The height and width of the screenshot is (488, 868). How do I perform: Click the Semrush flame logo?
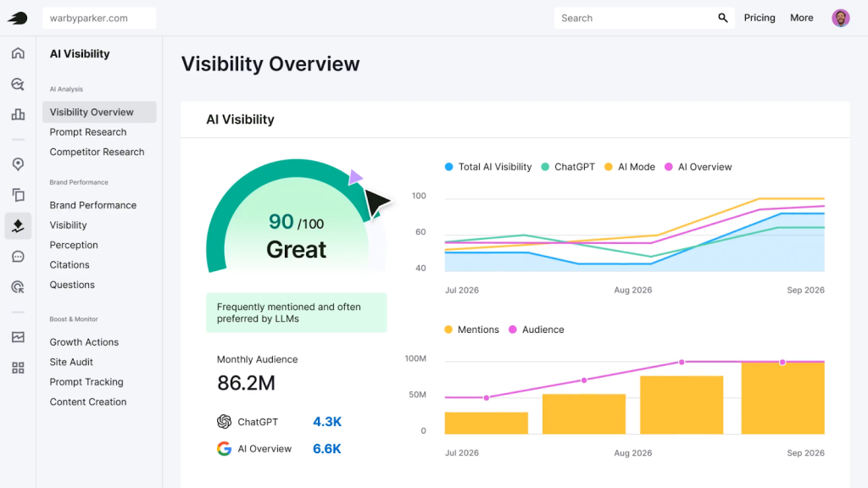click(x=17, y=18)
